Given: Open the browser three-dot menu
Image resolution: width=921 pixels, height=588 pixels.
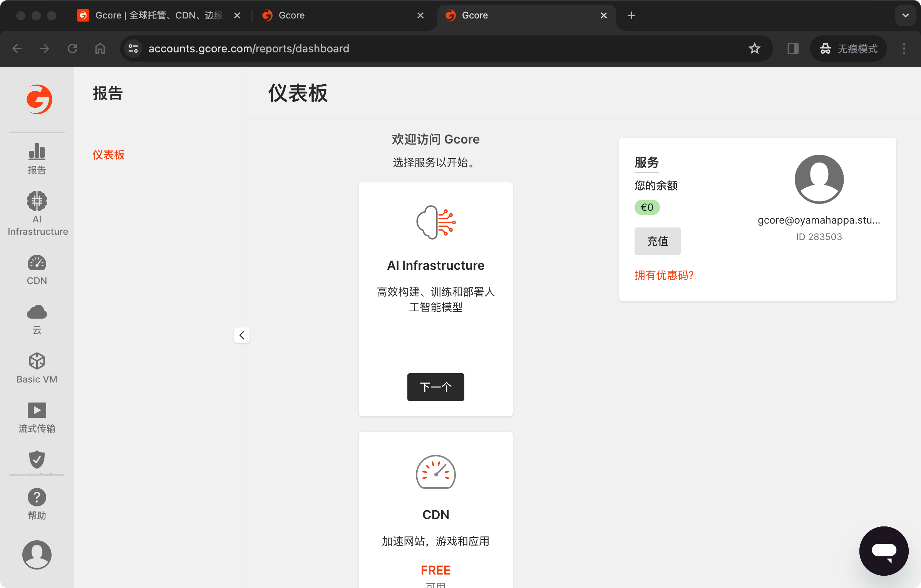Looking at the screenshot, I should [904, 48].
